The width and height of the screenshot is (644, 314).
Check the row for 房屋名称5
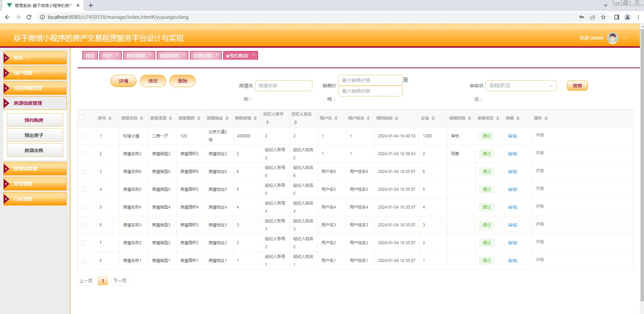(x=83, y=189)
